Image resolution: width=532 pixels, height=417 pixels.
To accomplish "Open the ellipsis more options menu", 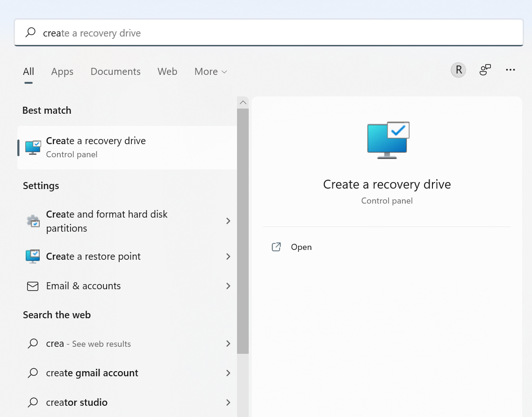I will (510, 70).
